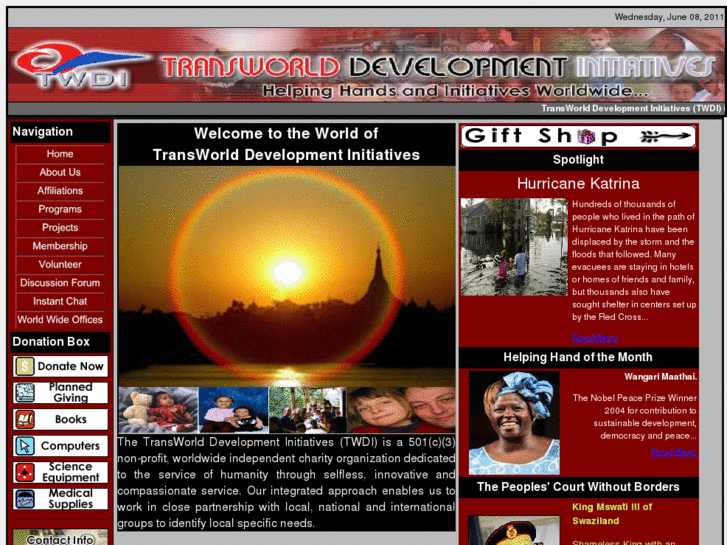Image resolution: width=727 pixels, height=545 pixels.
Task: Read More about Wangari Maathai
Action: 674,453
